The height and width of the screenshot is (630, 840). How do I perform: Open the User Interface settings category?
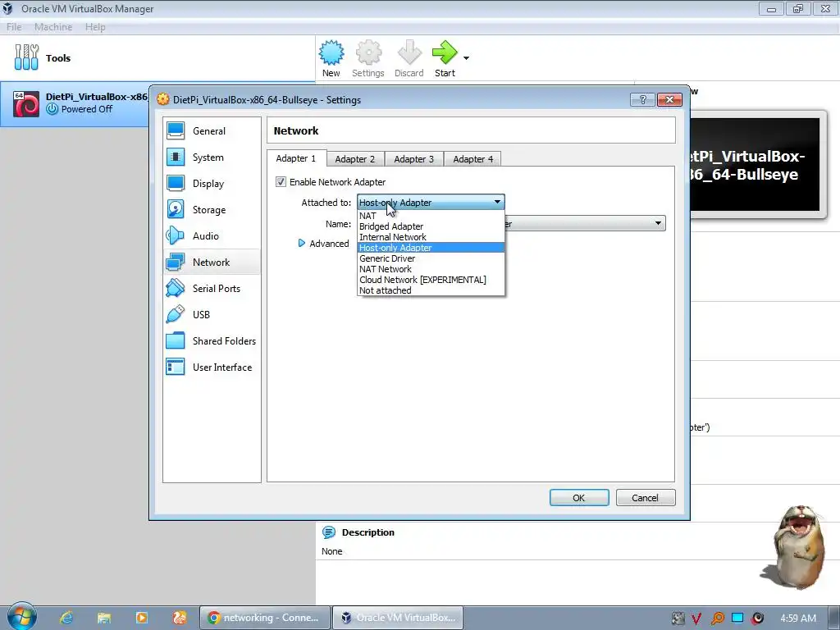[212, 367]
